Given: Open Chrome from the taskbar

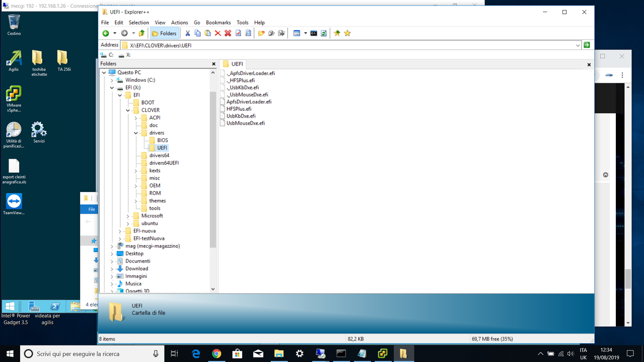Looking at the screenshot, I should [x=216, y=353].
